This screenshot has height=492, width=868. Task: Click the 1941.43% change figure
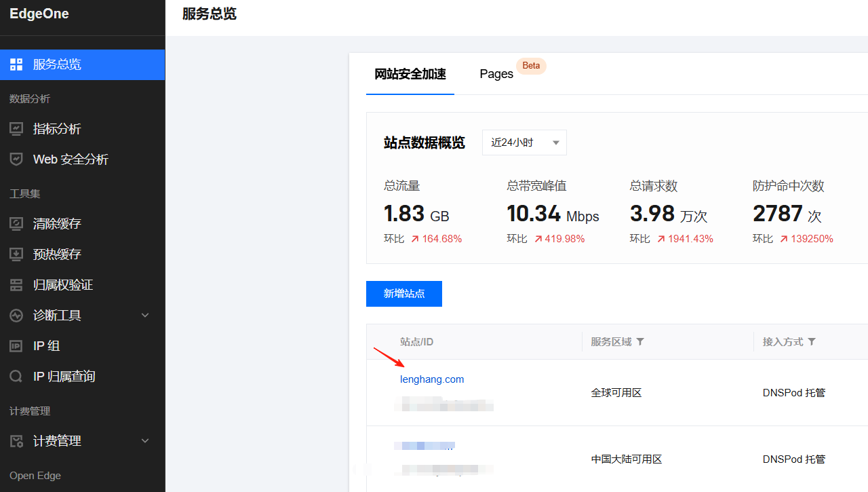pos(690,239)
